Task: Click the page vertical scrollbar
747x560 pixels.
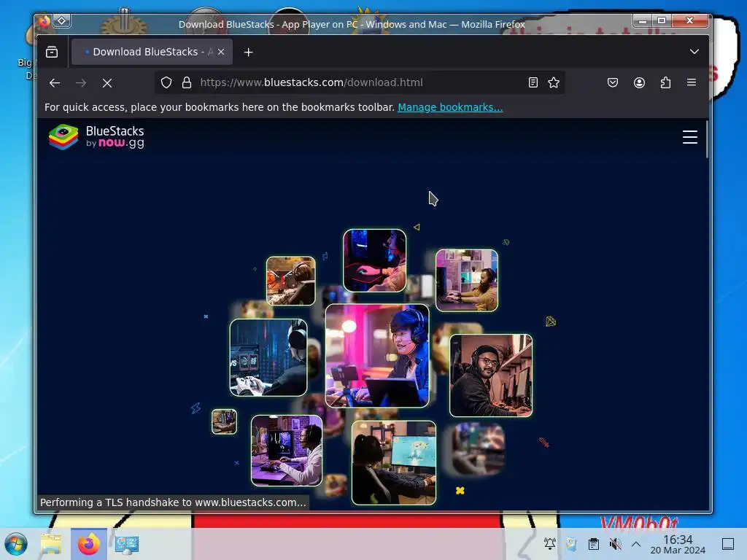Action: click(x=707, y=139)
